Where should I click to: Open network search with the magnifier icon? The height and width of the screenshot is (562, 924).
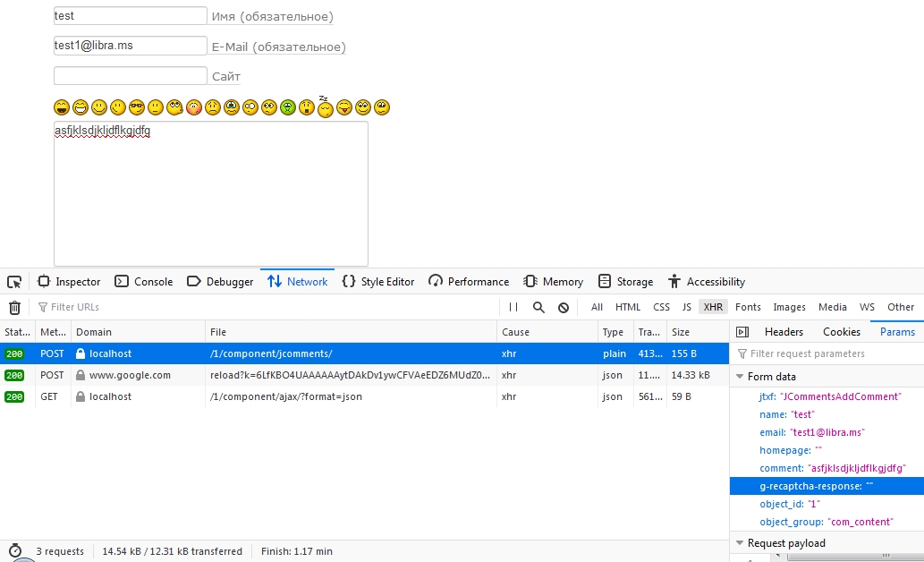coord(538,307)
